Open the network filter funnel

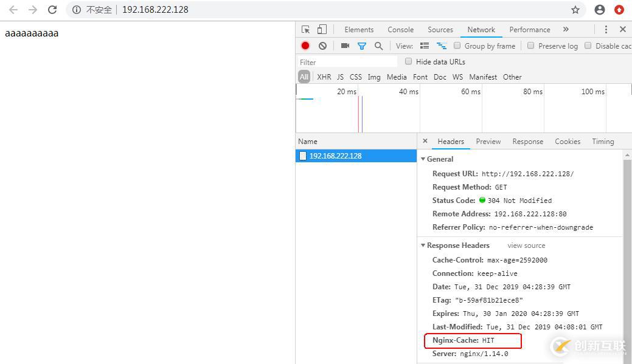pos(361,46)
